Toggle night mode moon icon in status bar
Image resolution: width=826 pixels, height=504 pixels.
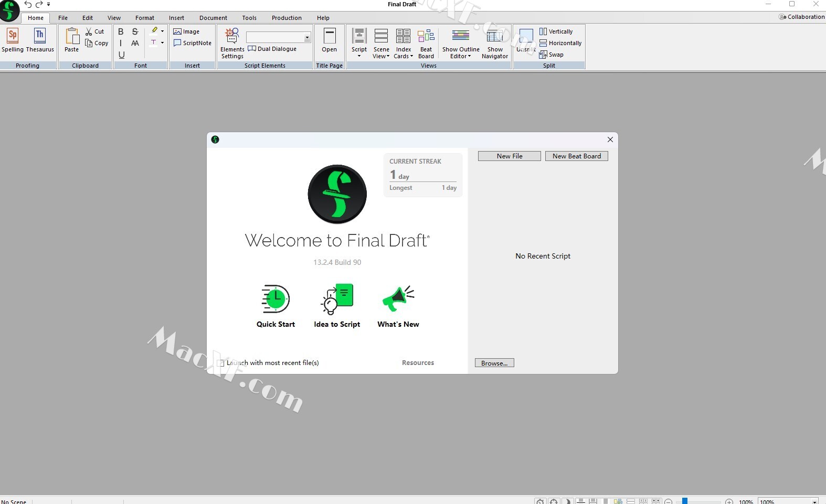567,502
